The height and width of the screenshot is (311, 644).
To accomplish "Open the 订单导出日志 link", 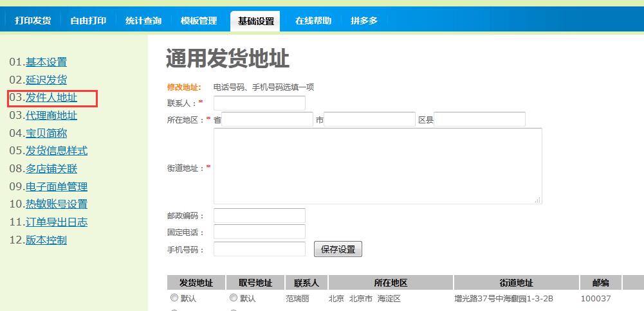I will [57, 222].
